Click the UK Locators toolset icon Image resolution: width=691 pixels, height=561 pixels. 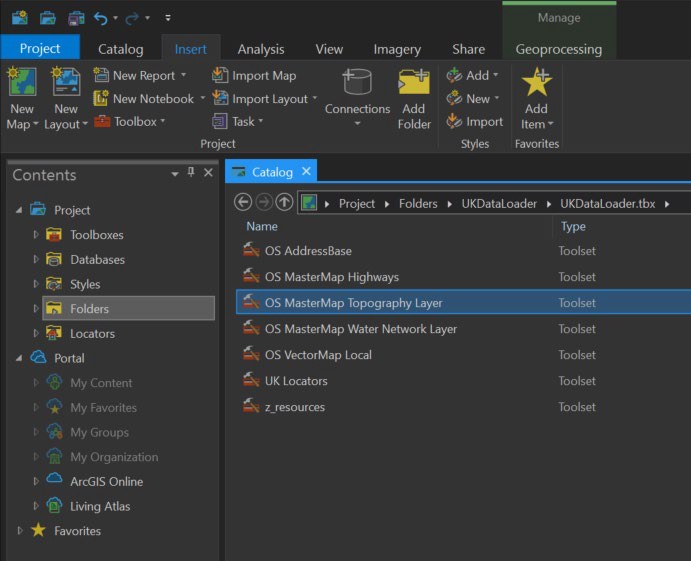[251, 380]
